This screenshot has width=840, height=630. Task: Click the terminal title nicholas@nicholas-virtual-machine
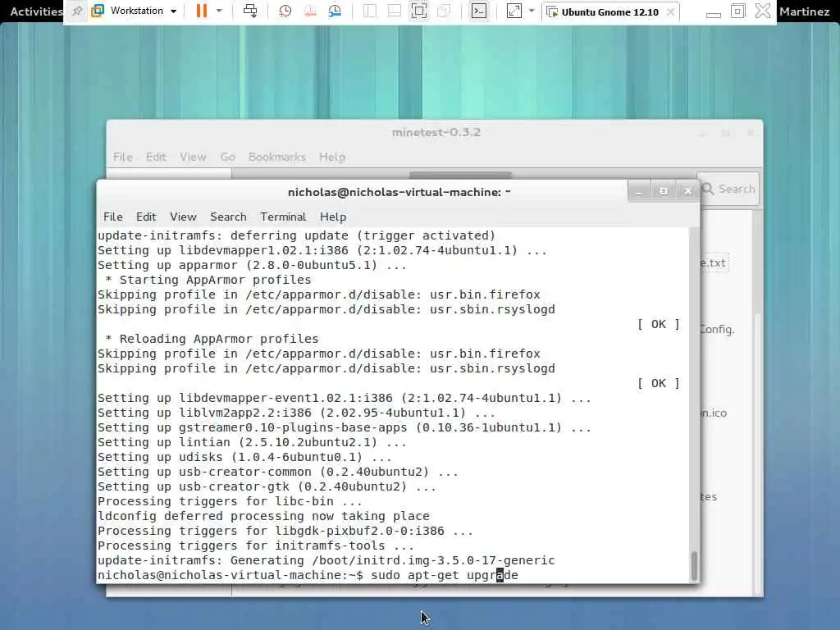tap(399, 192)
